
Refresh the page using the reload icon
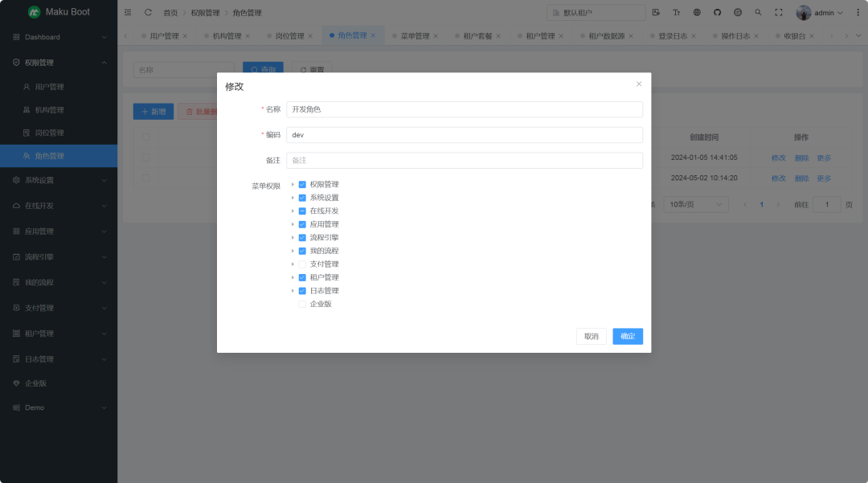point(148,12)
